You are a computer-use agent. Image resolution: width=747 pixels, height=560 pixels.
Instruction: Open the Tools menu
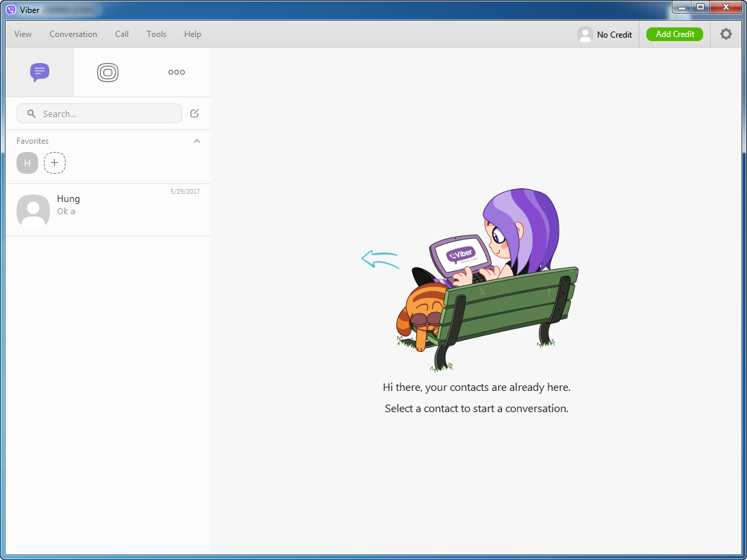click(x=156, y=34)
